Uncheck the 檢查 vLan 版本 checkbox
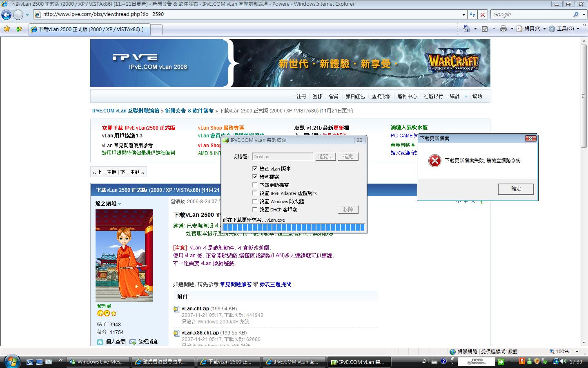This screenshot has width=588, height=368. coord(255,168)
